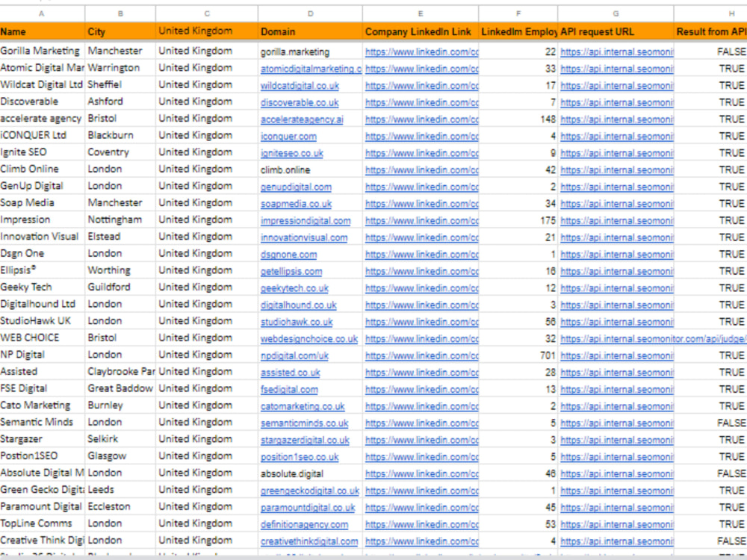Screen dimensions: 747x560
Task: Select the StudioHawk UK name cell
Action: click(x=42, y=321)
